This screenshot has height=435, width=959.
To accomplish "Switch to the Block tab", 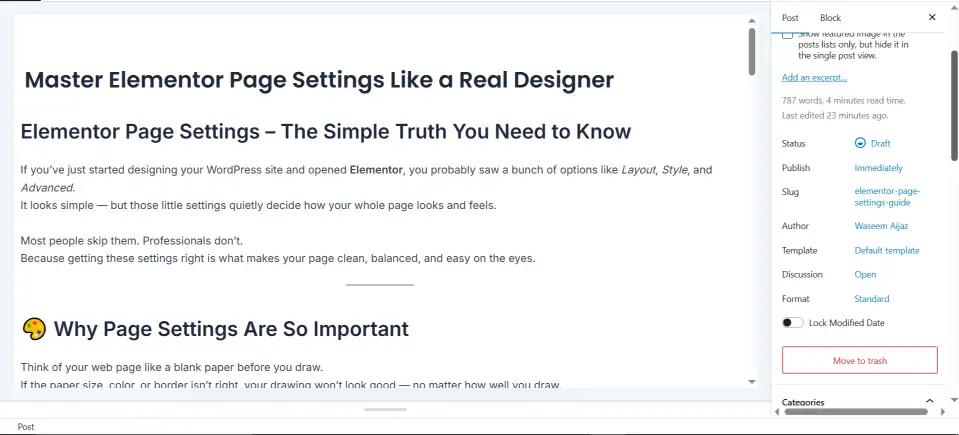I will click(830, 18).
